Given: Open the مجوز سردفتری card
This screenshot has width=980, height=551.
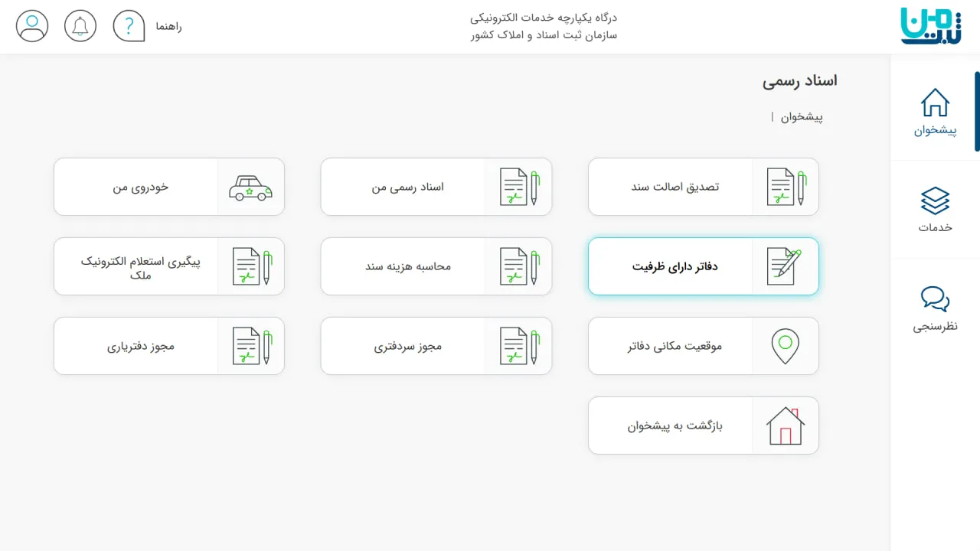Looking at the screenshot, I should 436,346.
